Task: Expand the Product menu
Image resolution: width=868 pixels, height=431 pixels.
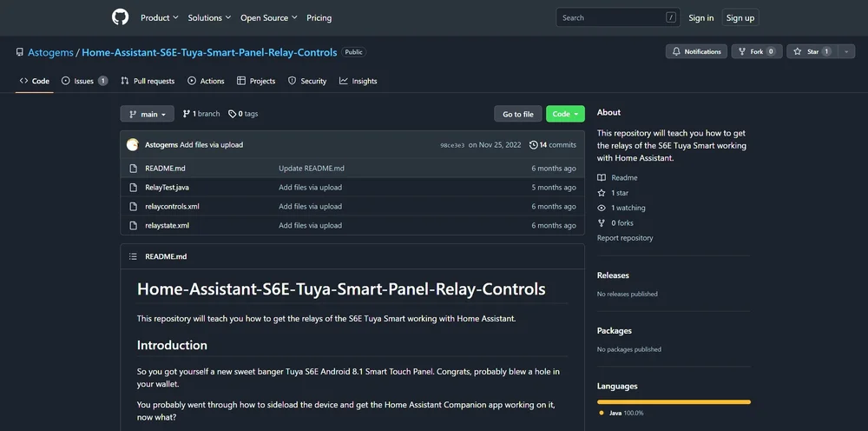Action: 160,17
